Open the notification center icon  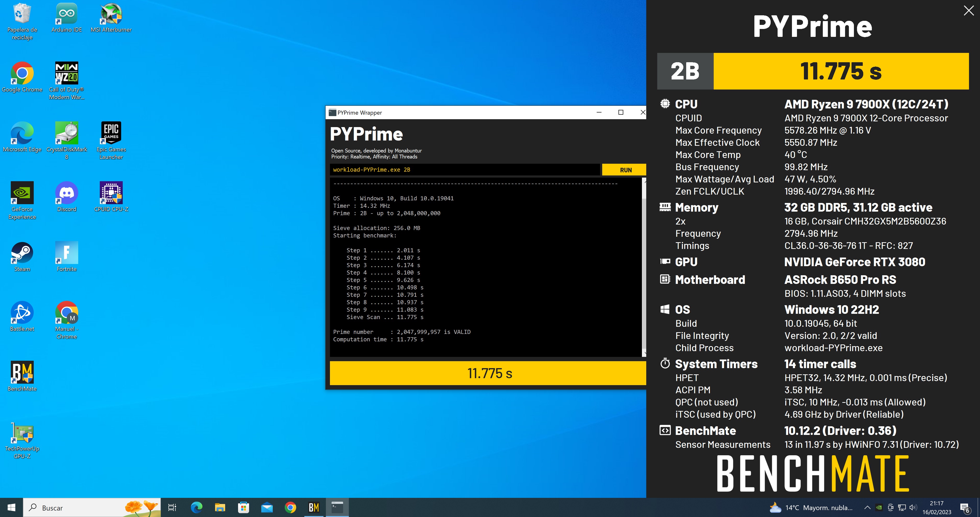click(965, 507)
